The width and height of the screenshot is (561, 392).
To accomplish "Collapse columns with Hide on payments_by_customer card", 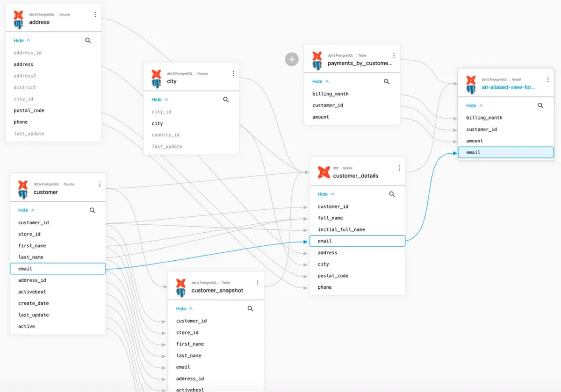I will point(321,81).
